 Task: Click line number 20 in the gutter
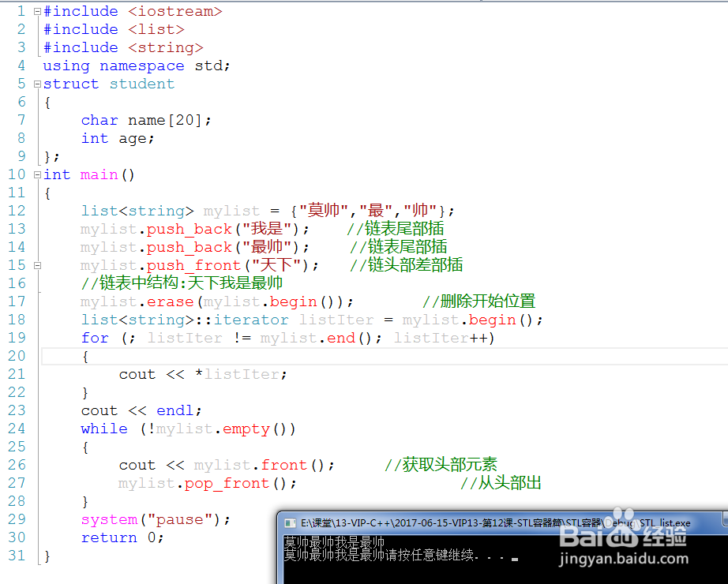[x=17, y=355]
